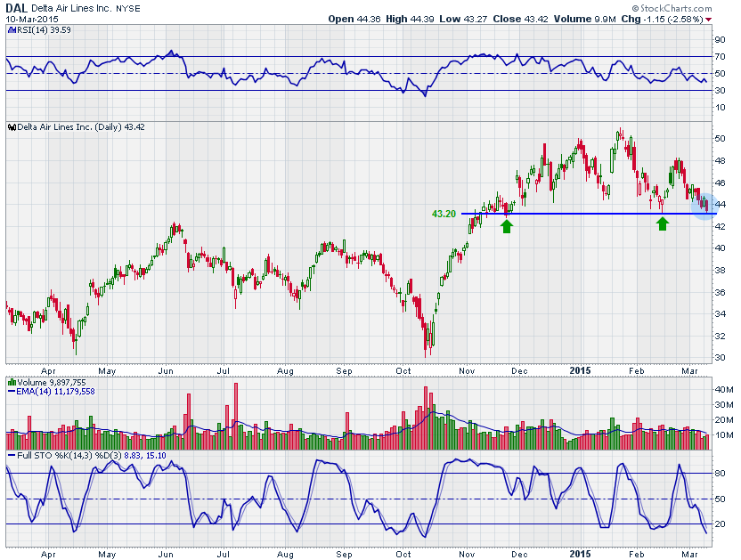Click the 30 mark on RSI axis
This screenshot has height=560, width=741.
point(720,90)
